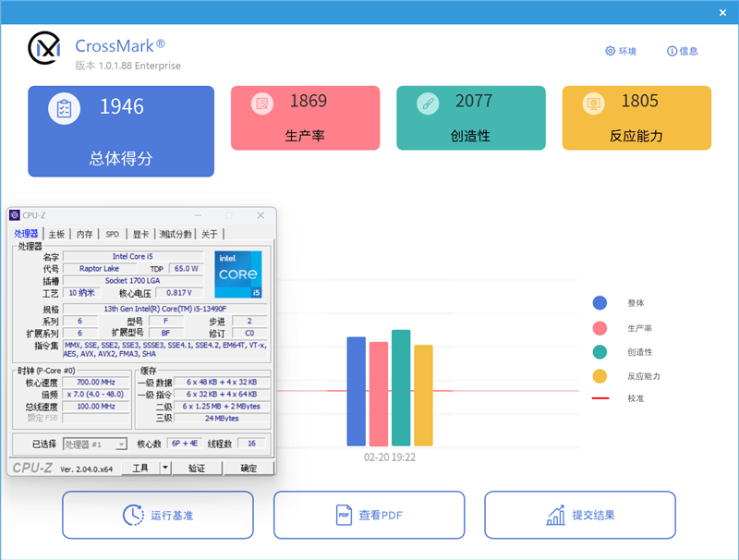The width and height of the screenshot is (739, 560).
Task: Click the 工艺 field showing 10 纳米
Action: pyautogui.click(x=81, y=293)
